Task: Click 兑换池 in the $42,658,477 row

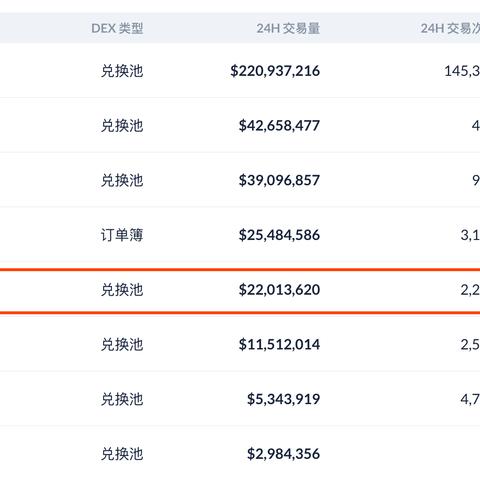Action: (122, 125)
